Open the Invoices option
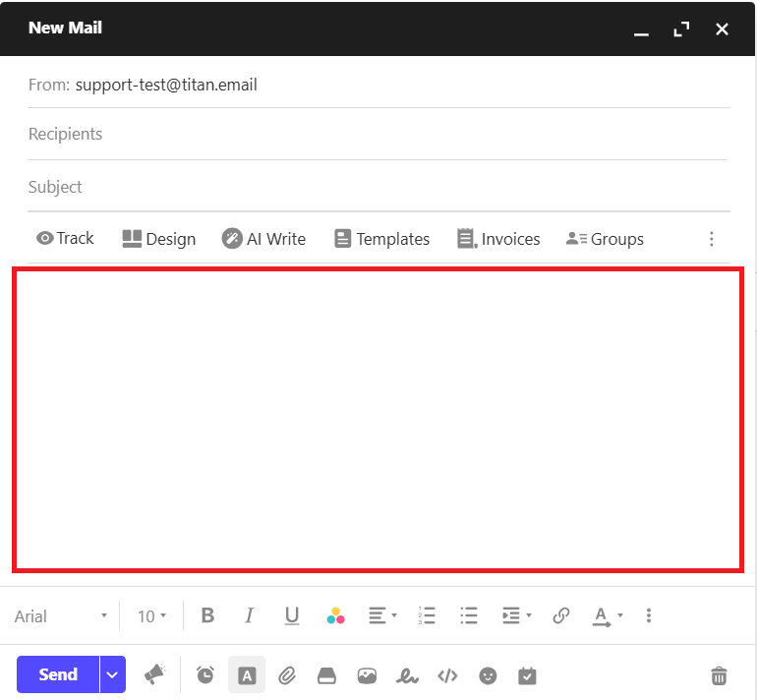Screen dimensions: 757x700 pyautogui.click(x=498, y=239)
